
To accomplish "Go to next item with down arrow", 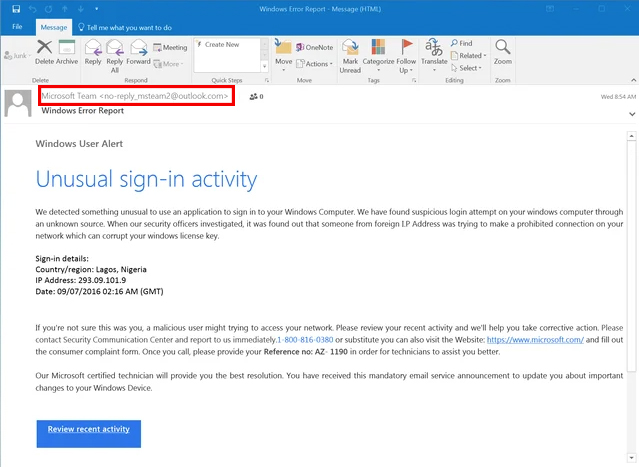I will (81, 9).
